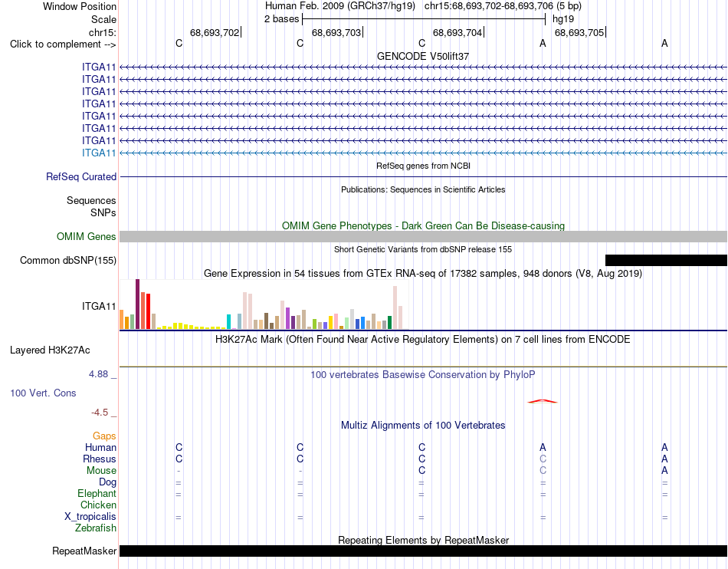728x569 pixels.
Task: Click the cyan bar in the GTEx expression chart
Action: [x=228, y=322]
